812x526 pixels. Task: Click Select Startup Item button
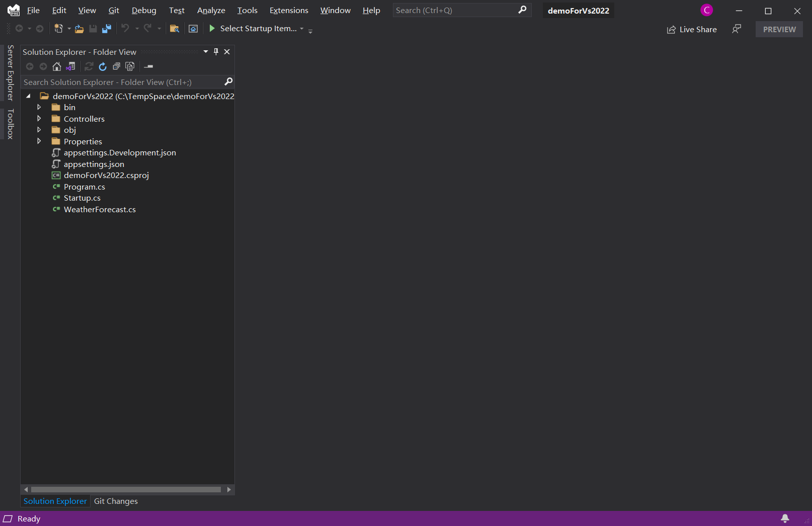(259, 29)
